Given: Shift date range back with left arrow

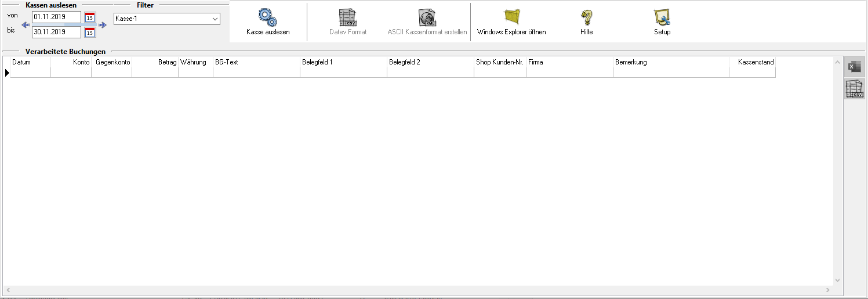Looking at the screenshot, I should coord(26,25).
